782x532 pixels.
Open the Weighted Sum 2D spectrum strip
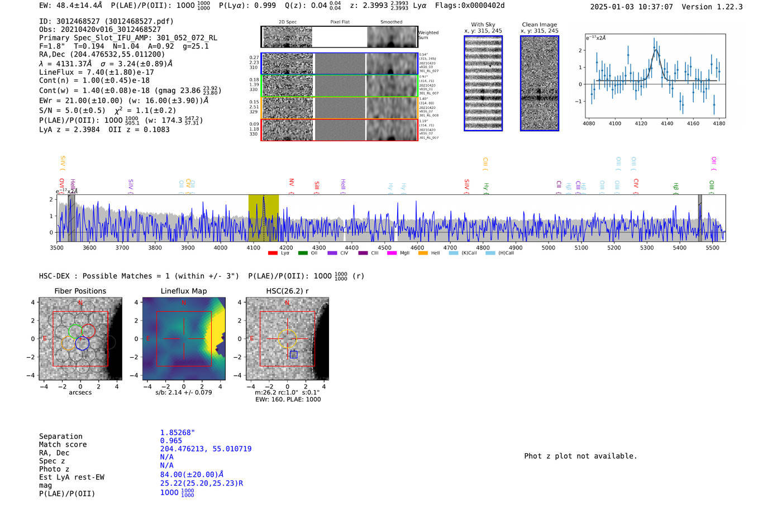click(339, 37)
